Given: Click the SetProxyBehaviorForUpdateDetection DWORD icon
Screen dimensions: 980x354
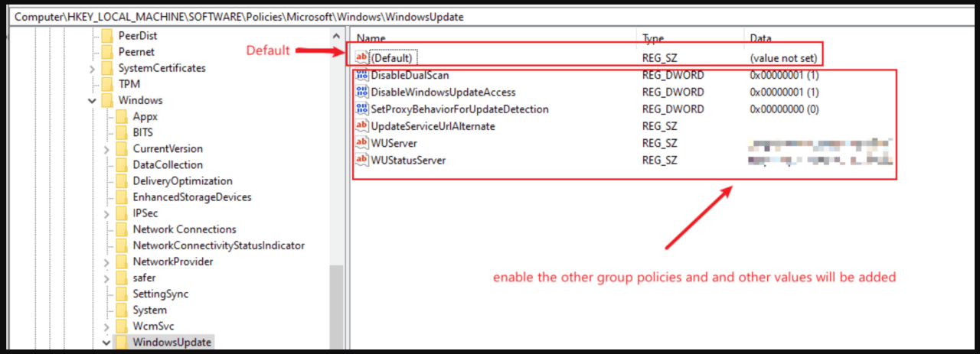Looking at the screenshot, I should (x=362, y=109).
